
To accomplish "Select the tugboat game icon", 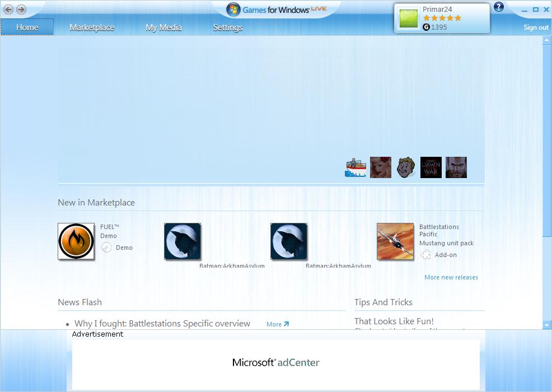I will point(355,167).
